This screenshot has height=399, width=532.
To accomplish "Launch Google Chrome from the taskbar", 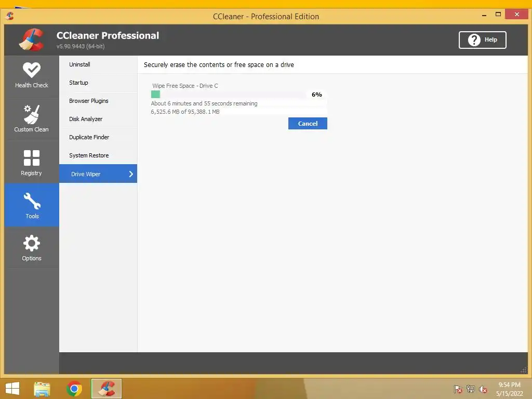I will [74, 389].
